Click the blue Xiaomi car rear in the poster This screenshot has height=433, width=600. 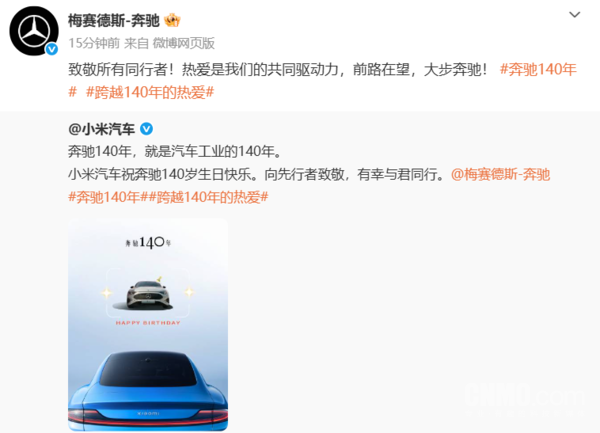(148, 390)
